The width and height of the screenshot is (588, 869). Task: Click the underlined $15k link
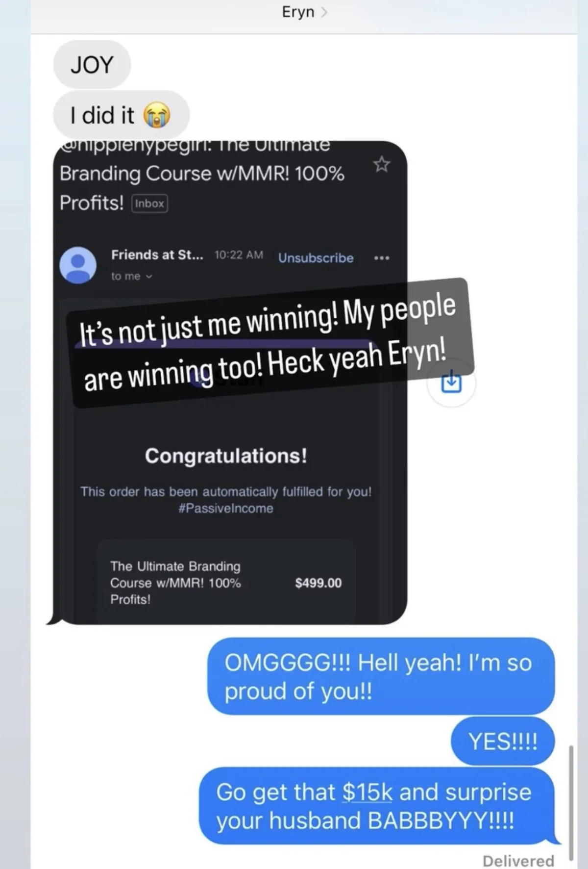367,792
